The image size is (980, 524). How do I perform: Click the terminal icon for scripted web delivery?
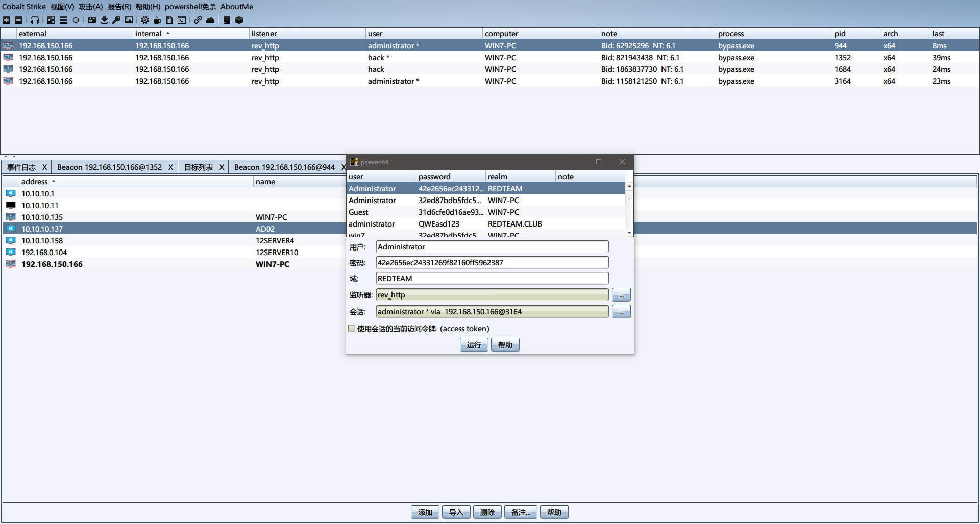pos(182,20)
